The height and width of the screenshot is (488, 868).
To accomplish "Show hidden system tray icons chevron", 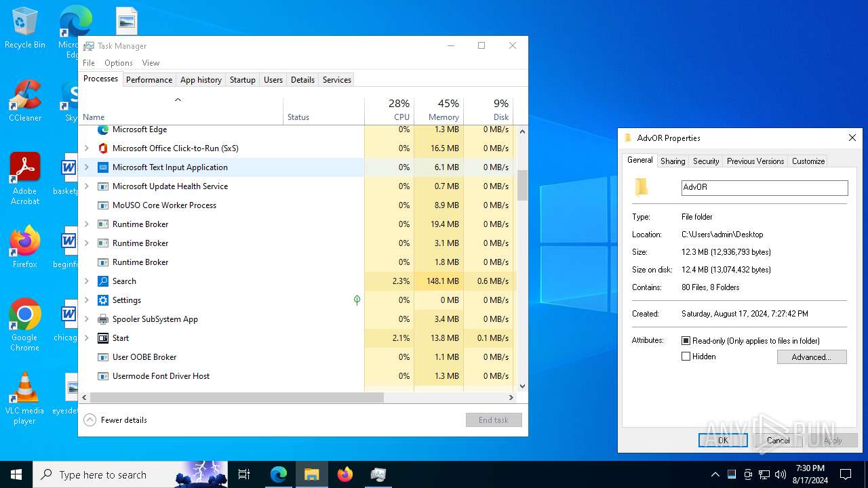I will tap(715, 474).
